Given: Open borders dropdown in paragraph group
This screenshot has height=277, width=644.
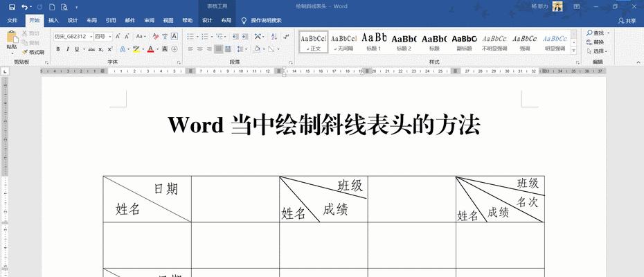Looking at the screenshot, I should point(278,49).
